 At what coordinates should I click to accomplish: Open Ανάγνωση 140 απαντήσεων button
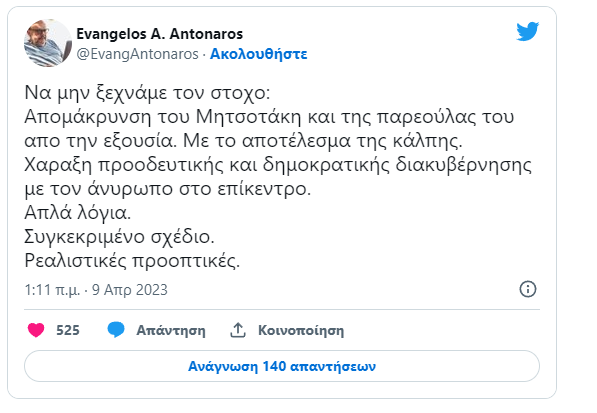pos(282,366)
